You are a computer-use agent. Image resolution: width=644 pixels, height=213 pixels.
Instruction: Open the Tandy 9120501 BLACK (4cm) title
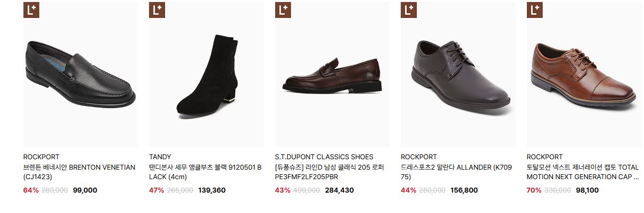tap(205, 172)
